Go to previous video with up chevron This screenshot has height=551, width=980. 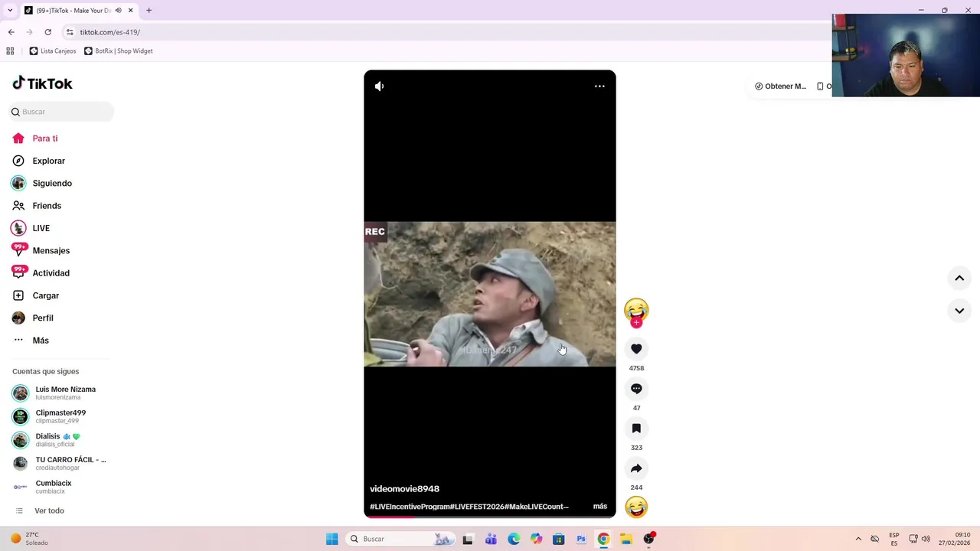(x=959, y=279)
